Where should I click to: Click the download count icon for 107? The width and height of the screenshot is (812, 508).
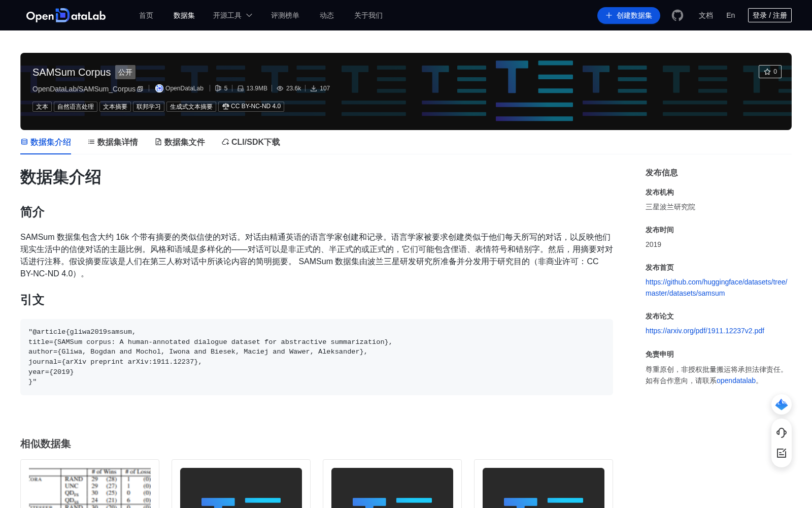pos(314,88)
